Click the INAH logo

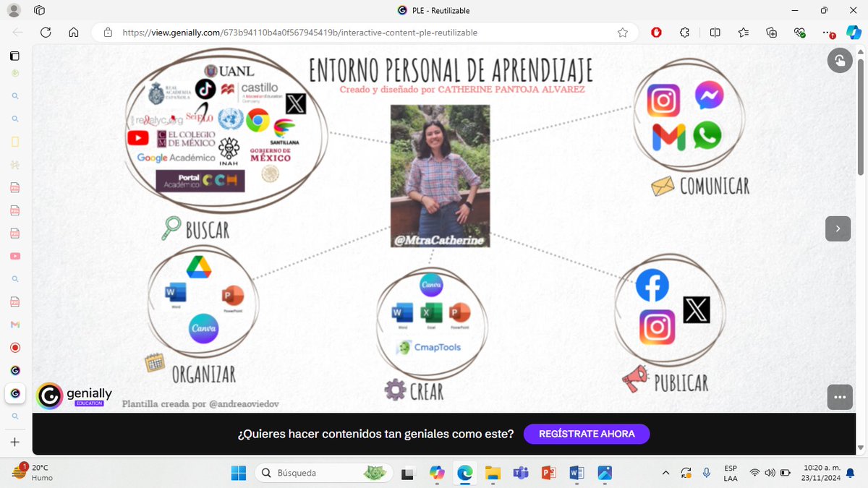[229, 151]
